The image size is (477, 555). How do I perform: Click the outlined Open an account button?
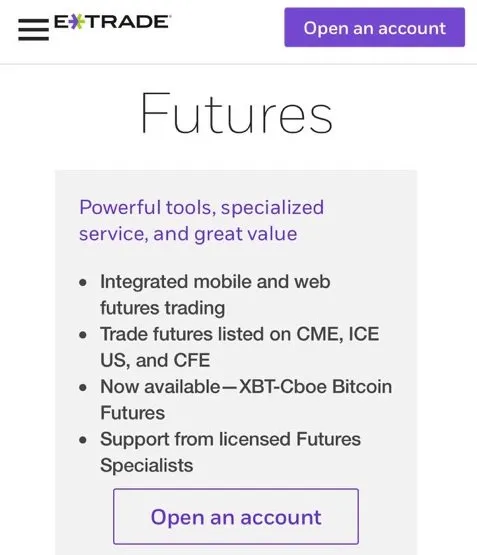[x=236, y=516]
